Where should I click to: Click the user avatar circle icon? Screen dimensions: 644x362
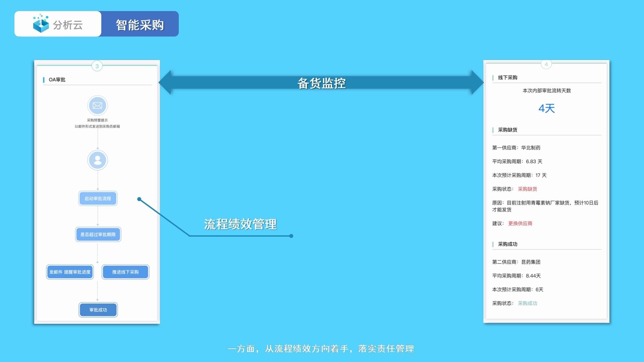click(x=98, y=160)
